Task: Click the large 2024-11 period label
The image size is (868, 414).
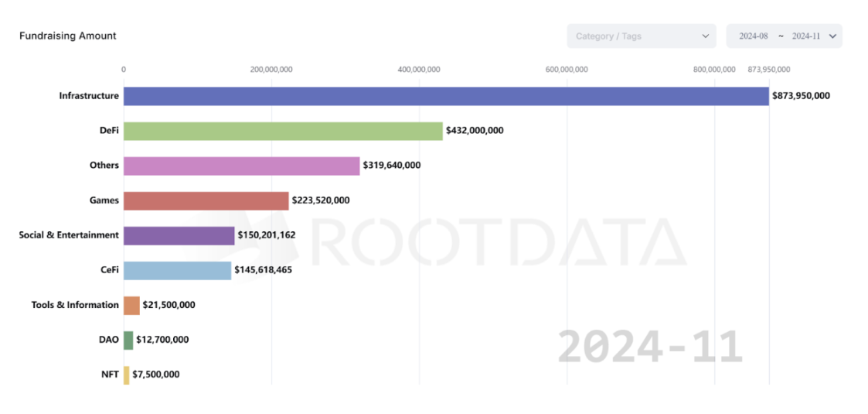Action: pos(649,346)
